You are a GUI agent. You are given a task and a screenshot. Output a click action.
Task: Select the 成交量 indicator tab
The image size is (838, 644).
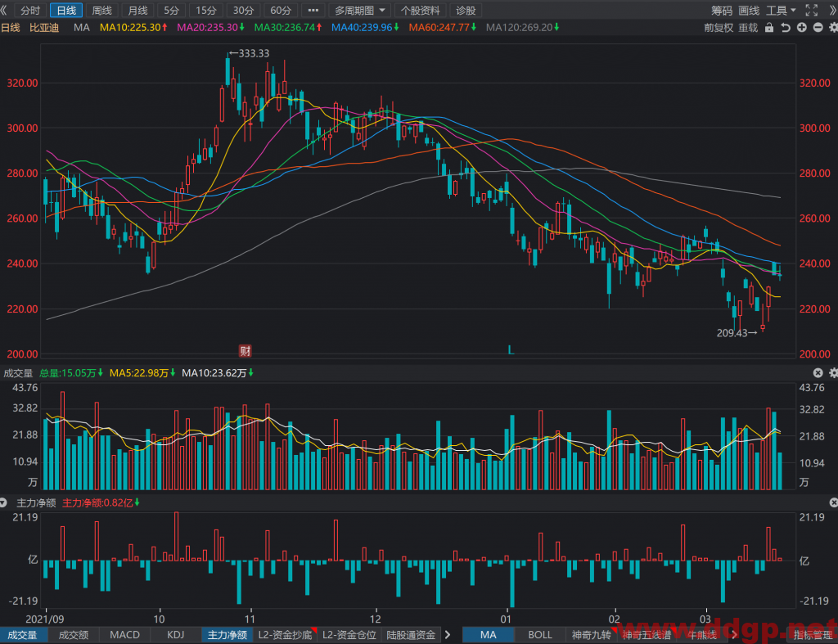click(x=24, y=634)
